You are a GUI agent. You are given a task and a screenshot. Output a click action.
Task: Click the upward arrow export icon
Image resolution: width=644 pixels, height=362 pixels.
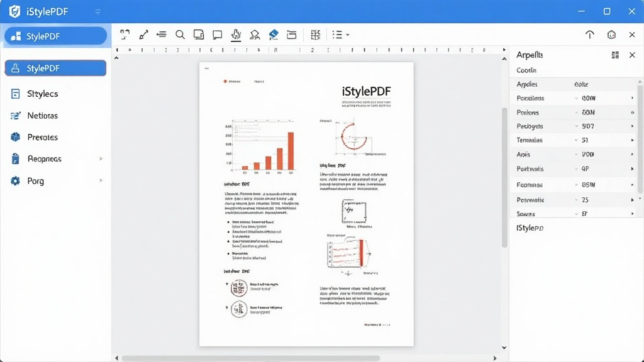click(590, 35)
